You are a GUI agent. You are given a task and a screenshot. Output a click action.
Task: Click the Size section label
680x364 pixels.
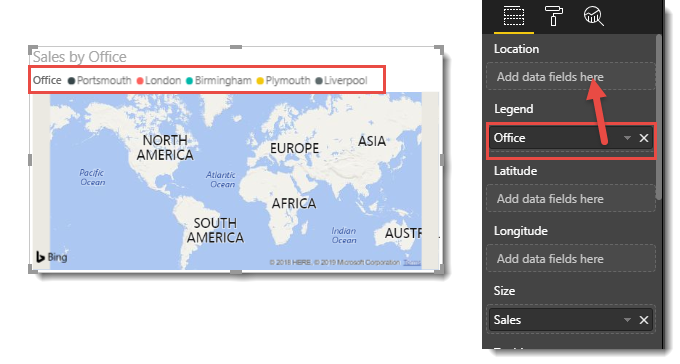(504, 291)
